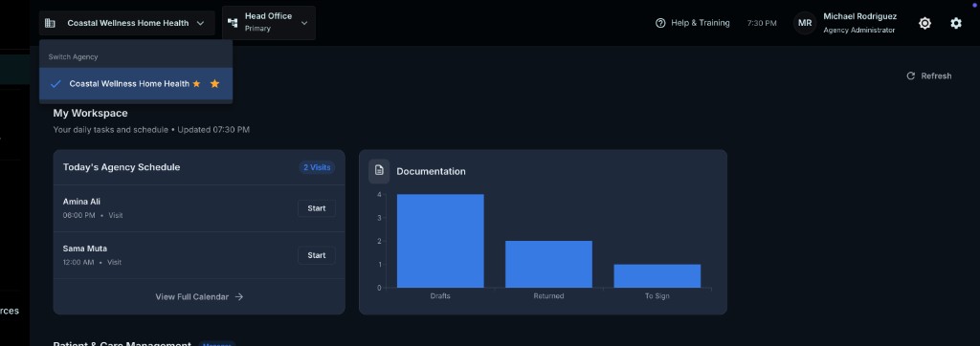
Task: Open Help & Training
Action: 693,23
